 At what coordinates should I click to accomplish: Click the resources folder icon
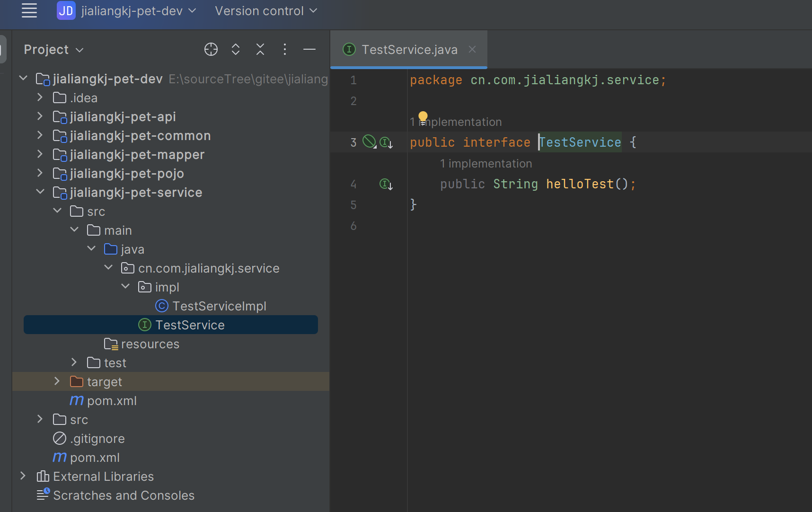[x=111, y=344]
